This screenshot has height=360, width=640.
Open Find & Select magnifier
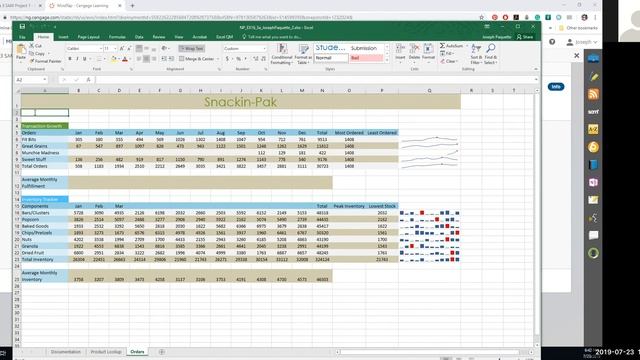tap(491, 53)
